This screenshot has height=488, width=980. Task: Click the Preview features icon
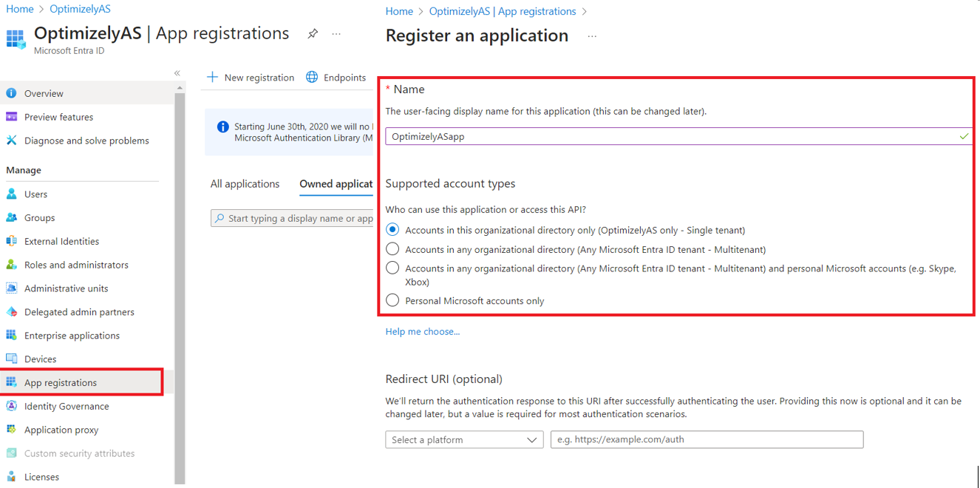pos(11,117)
